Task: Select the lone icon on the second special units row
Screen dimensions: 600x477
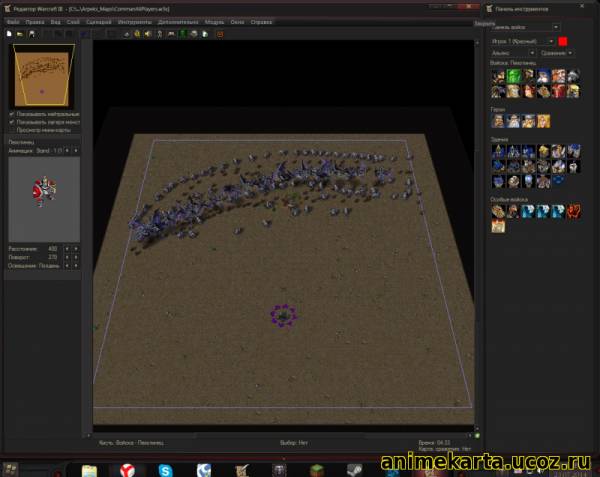Action: pyautogui.click(x=498, y=226)
